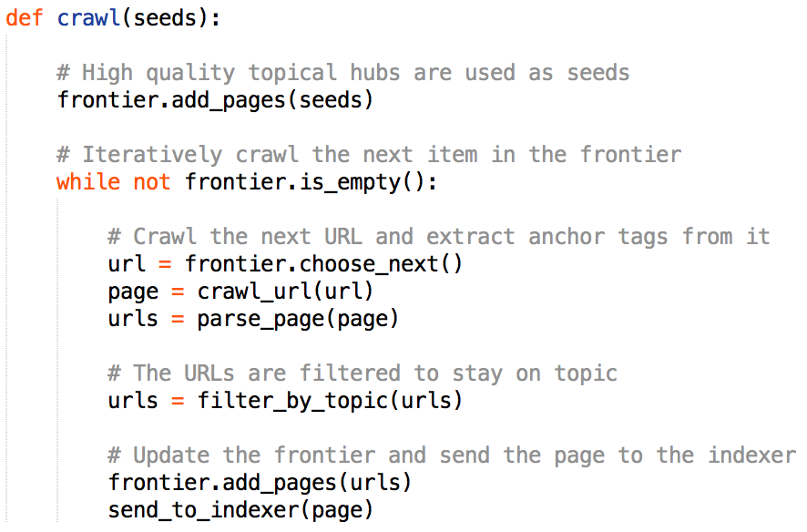Click the 'while' keyword
807x532 pixels.
click(x=88, y=182)
